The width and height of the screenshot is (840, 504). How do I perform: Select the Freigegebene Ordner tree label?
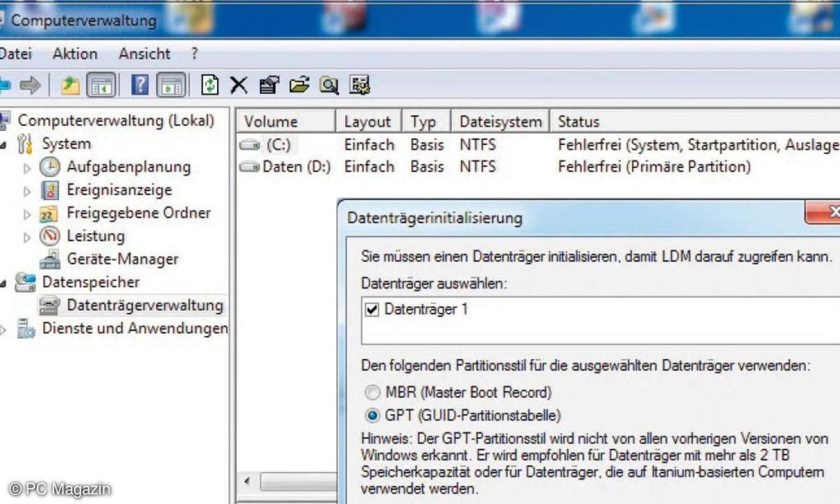139,213
